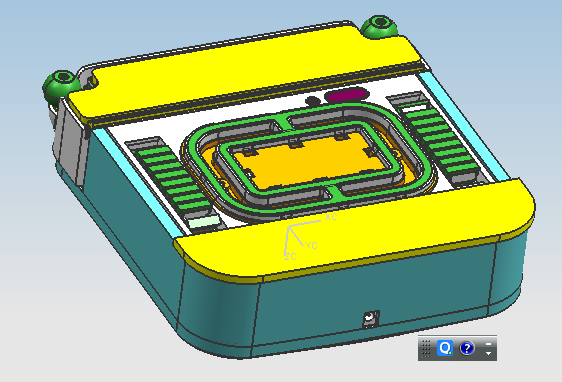Viewport: 562px width, 382px height.
Task: Pick the cyan strip along the right edge
Action: (x=463, y=124)
